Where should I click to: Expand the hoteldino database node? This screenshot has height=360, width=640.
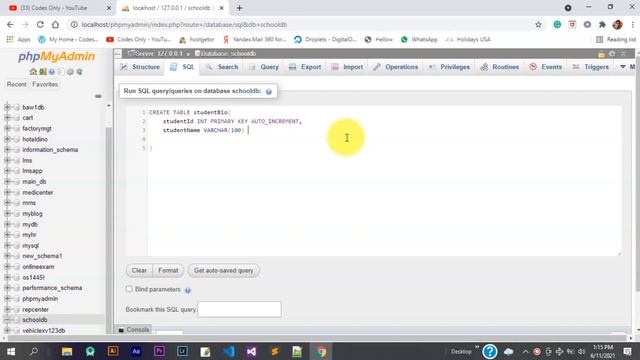pyautogui.click(x=7, y=139)
